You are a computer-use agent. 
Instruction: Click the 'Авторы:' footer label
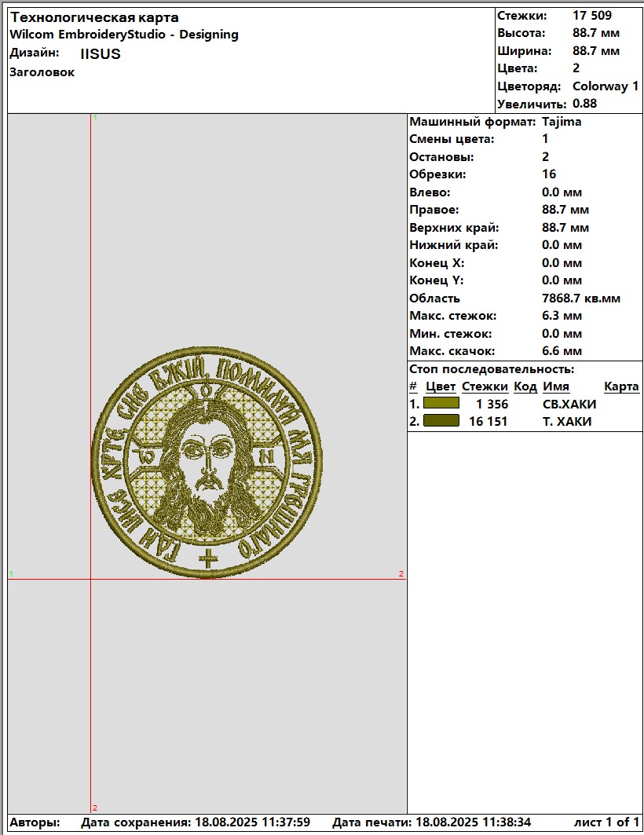point(35,822)
